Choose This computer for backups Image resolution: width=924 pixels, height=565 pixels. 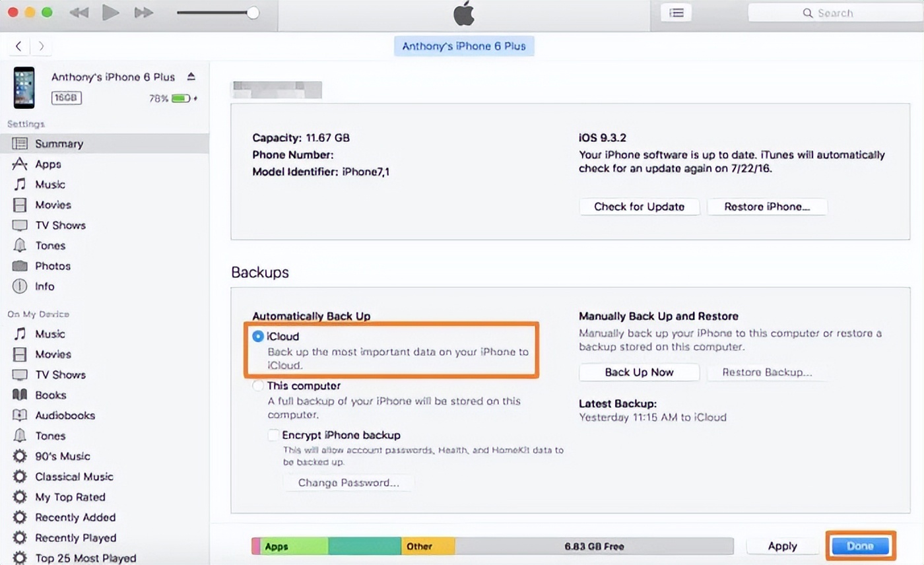257,385
